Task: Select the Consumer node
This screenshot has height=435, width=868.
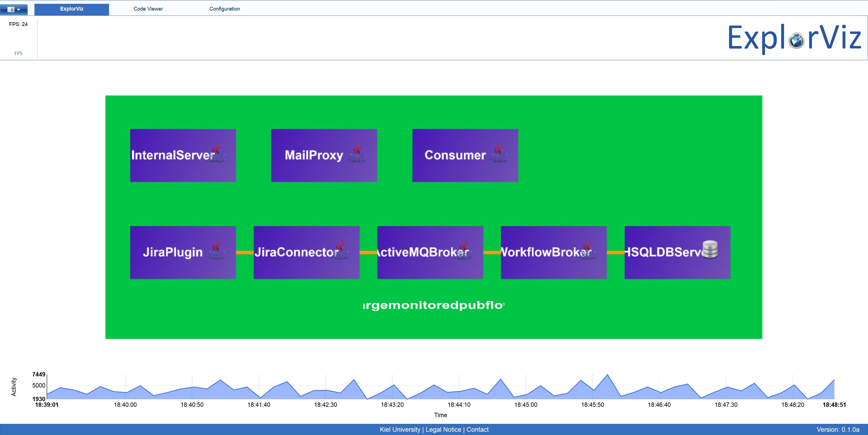Action: point(465,155)
